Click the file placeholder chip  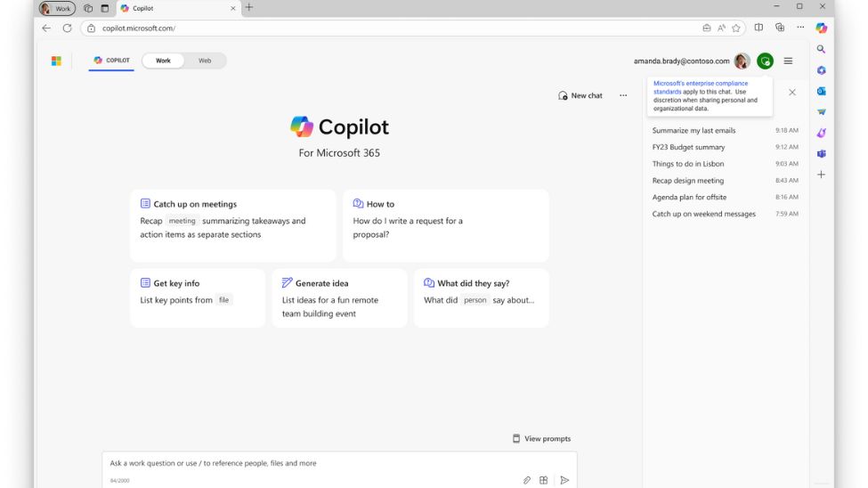(223, 300)
